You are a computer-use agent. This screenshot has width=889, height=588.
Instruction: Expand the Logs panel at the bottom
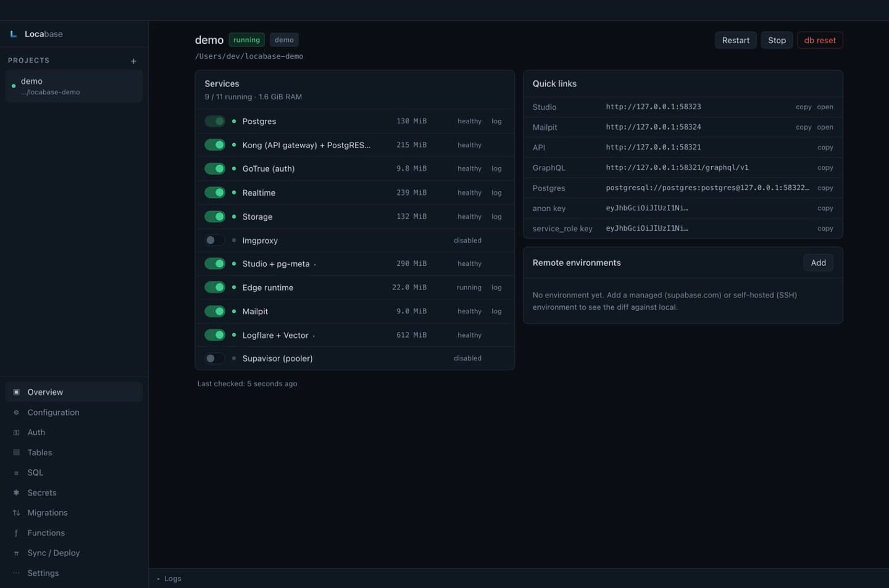[169, 579]
